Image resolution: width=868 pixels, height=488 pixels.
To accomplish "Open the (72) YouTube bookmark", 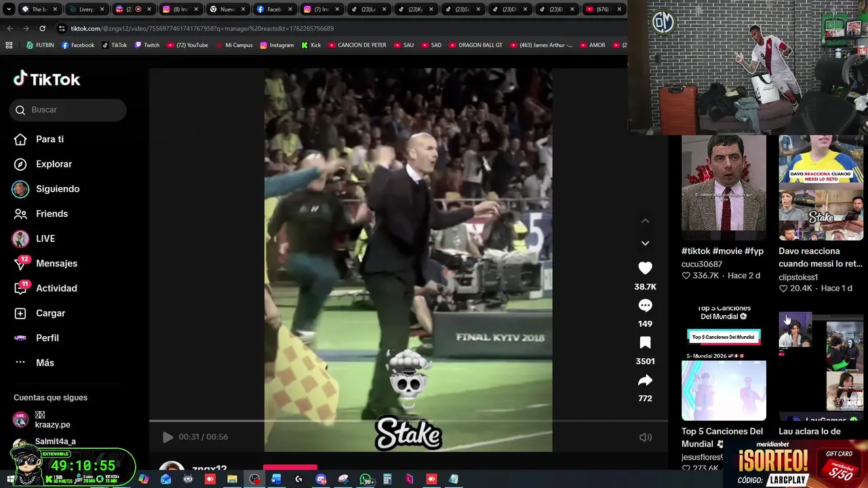I will coord(188,45).
